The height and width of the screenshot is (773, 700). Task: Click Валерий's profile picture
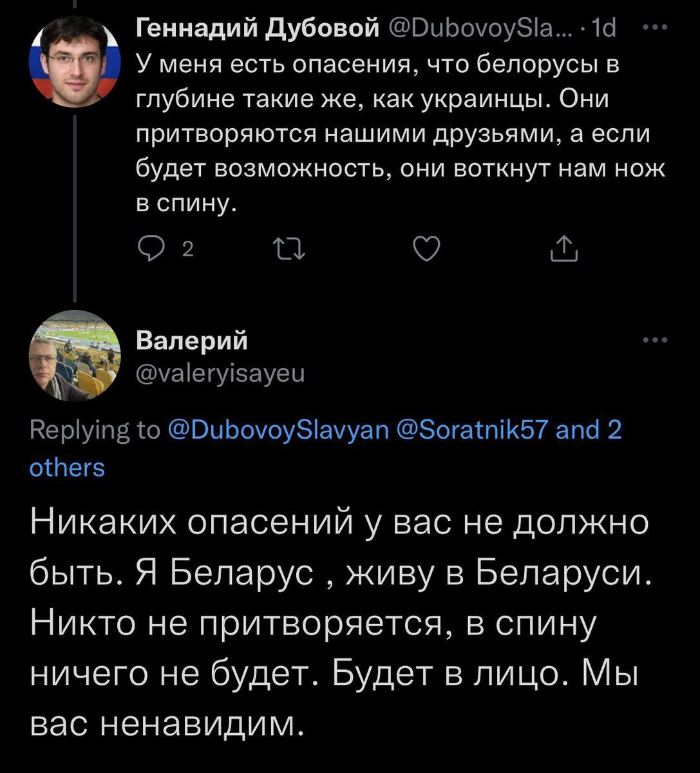75,357
